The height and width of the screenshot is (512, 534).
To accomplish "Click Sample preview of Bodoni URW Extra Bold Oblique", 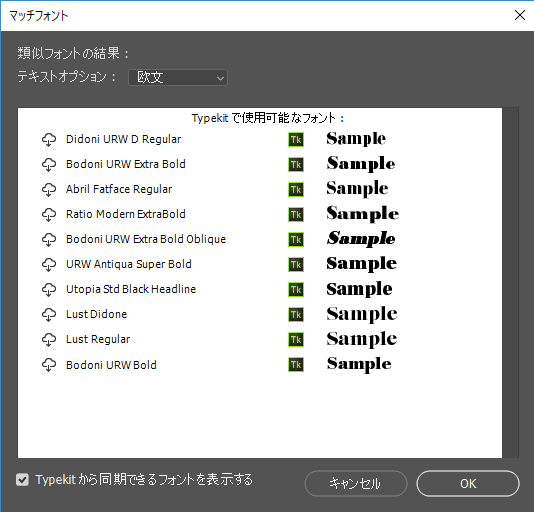I will click(x=361, y=239).
